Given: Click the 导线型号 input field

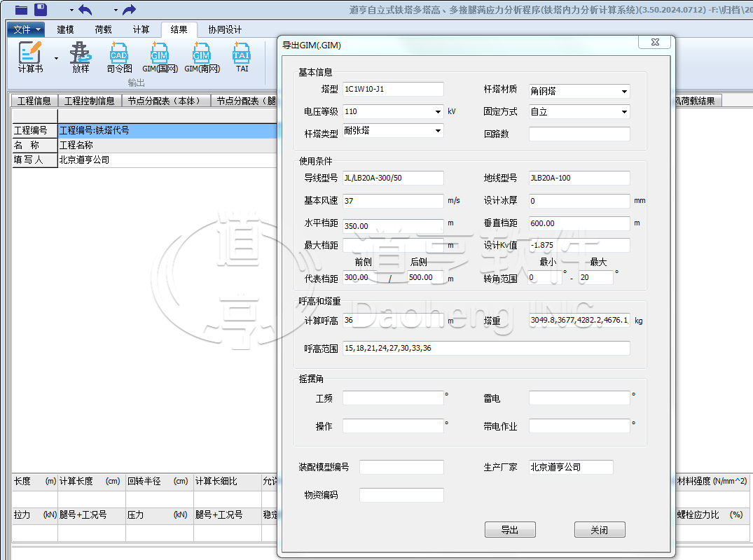Looking at the screenshot, I should 393,178.
